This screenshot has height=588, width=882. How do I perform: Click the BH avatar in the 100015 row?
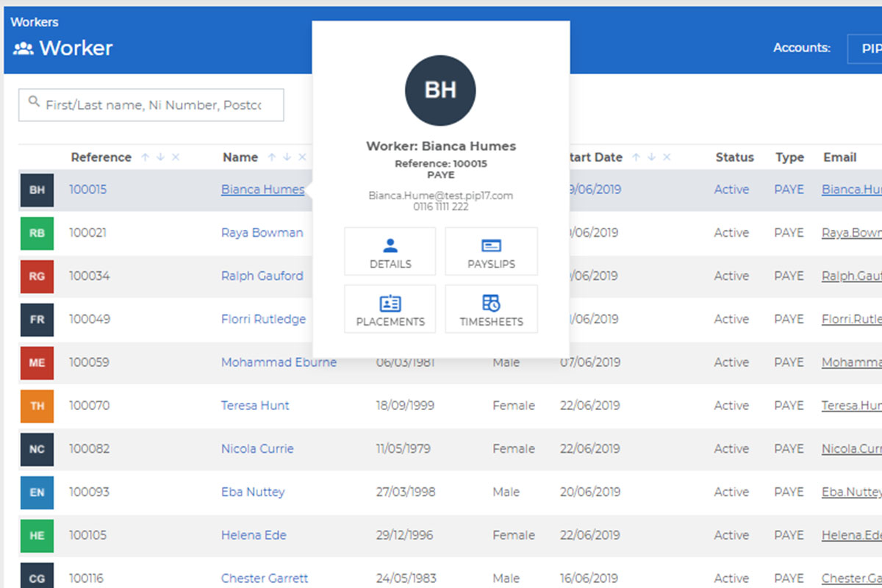tap(37, 190)
